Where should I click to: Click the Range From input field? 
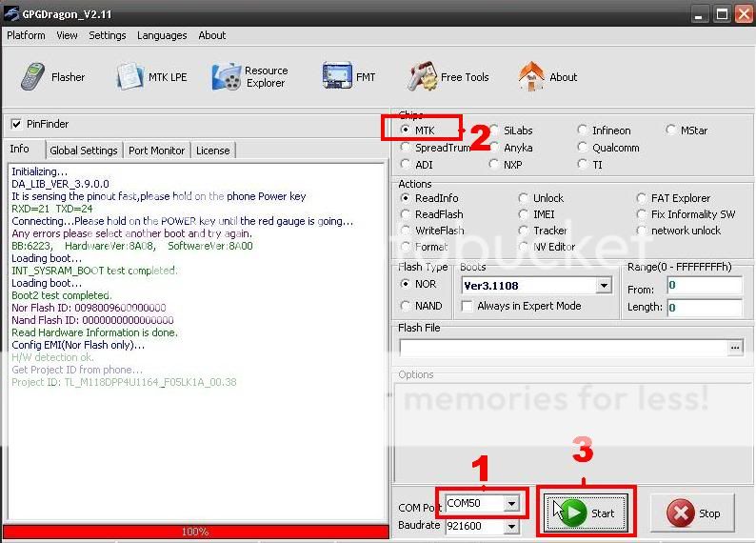pos(703,286)
